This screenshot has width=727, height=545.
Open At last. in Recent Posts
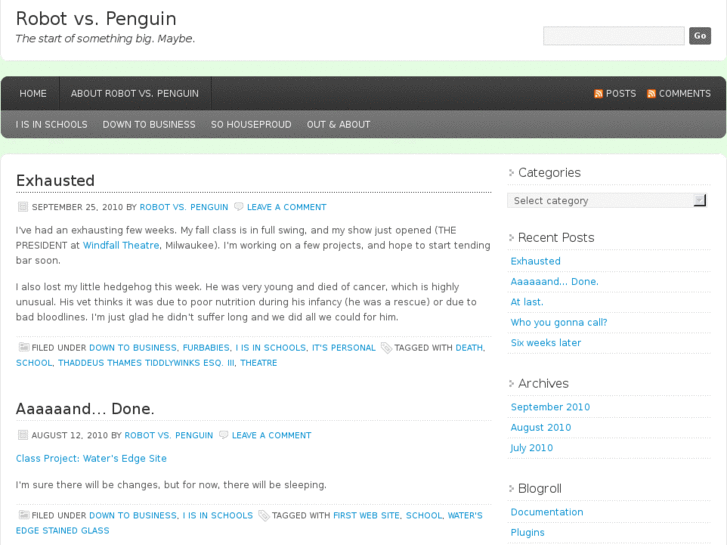click(527, 302)
